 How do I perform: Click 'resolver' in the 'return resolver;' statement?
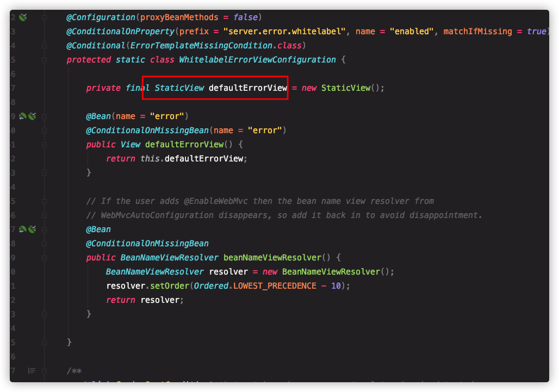click(160, 300)
